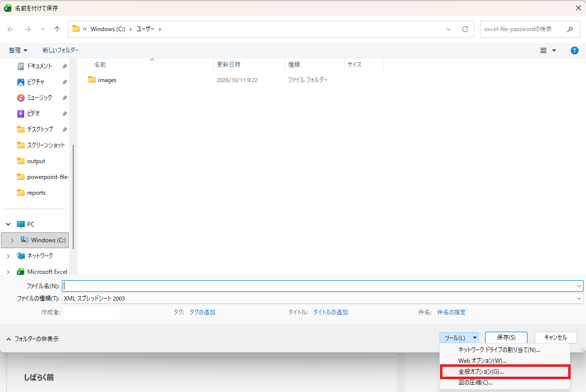The image size is (586, 392).
Task: Expand the Windows (C:) tree node
Action: point(12,240)
